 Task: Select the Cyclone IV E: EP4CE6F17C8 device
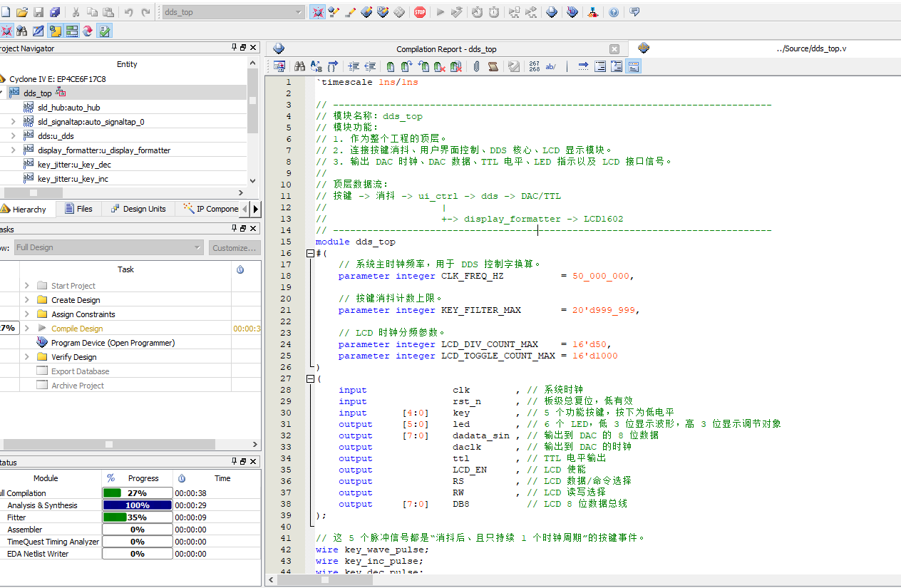pos(57,79)
